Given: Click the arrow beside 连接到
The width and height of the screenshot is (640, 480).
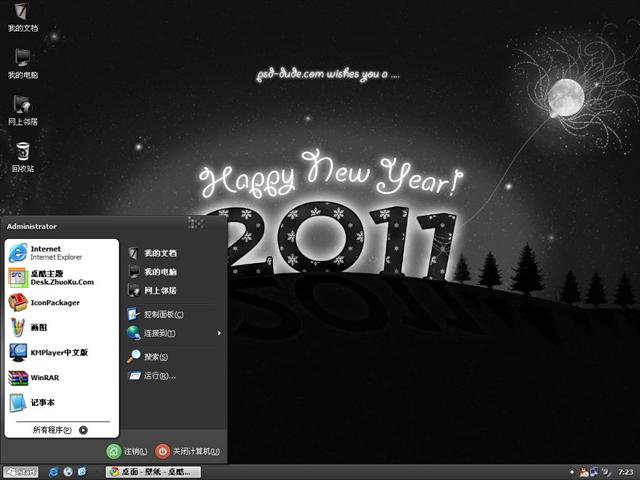Looking at the screenshot, I should coord(219,333).
